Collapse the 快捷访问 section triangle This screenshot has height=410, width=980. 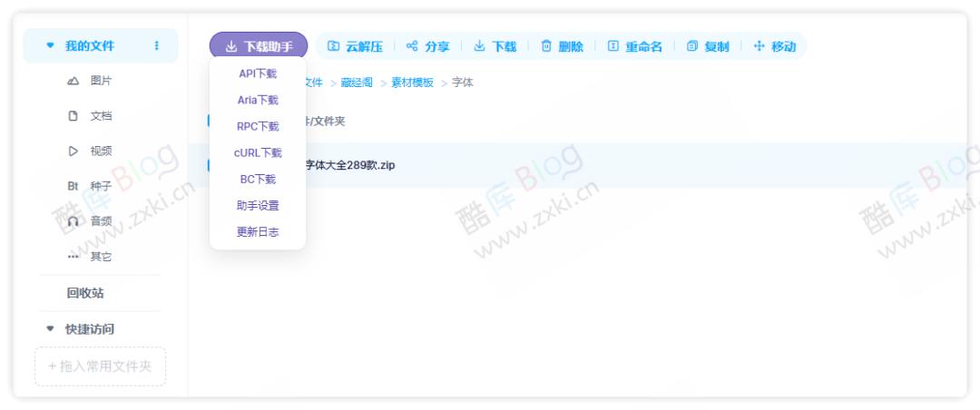click(x=51, y=328)
